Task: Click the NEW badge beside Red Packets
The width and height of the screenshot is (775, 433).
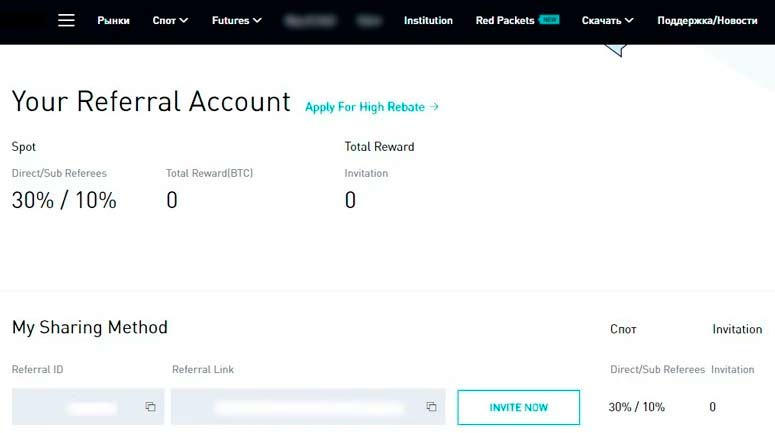Action: (x=549, y=19)
